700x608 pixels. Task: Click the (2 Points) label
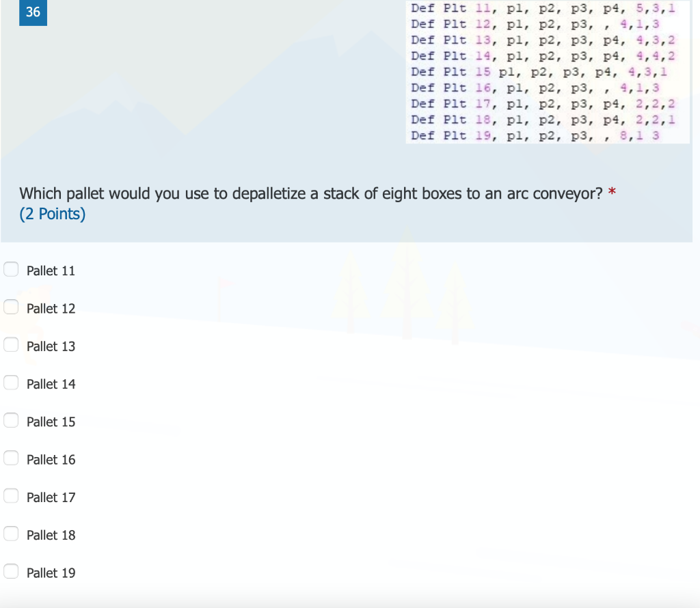[52, 214]
